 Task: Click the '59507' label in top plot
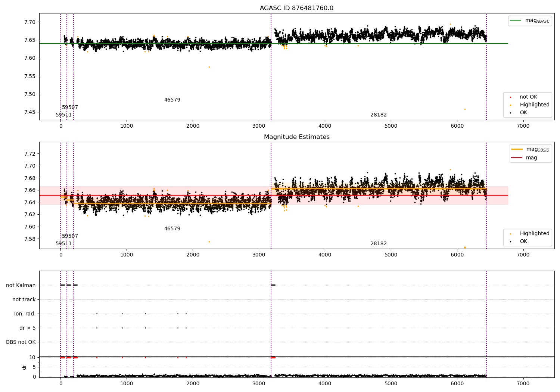click(x=70, y=108)
